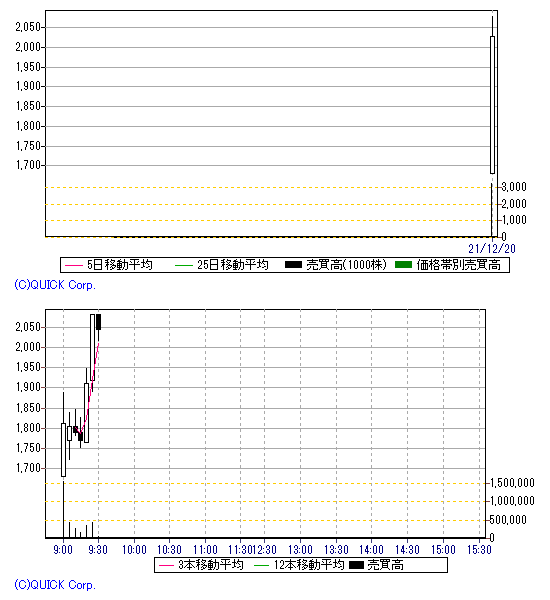Select the 13:00 time axis label

pos(300,550)
